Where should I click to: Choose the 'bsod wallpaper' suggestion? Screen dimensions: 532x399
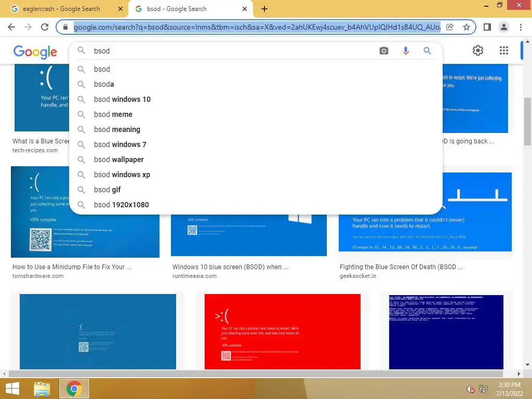tap(256, 159)
